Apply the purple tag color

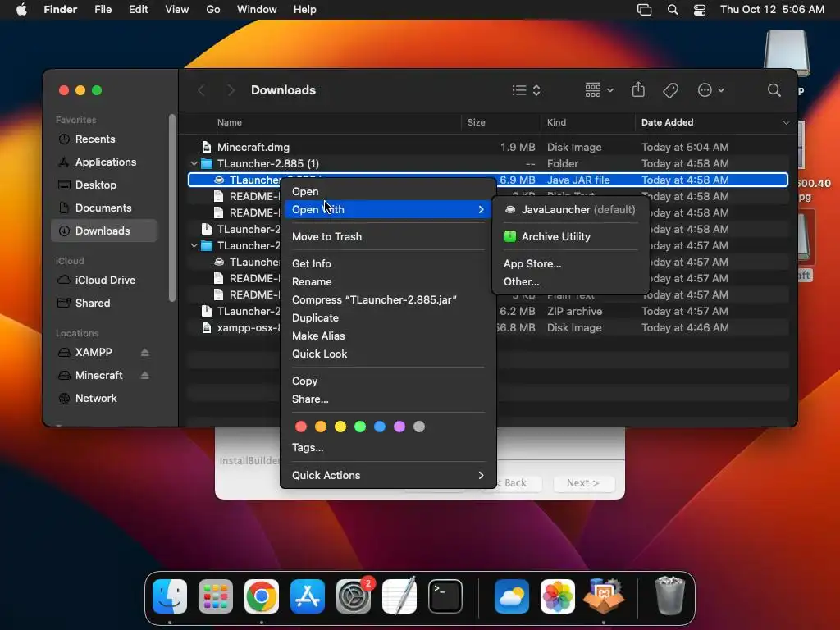[399, 427]
